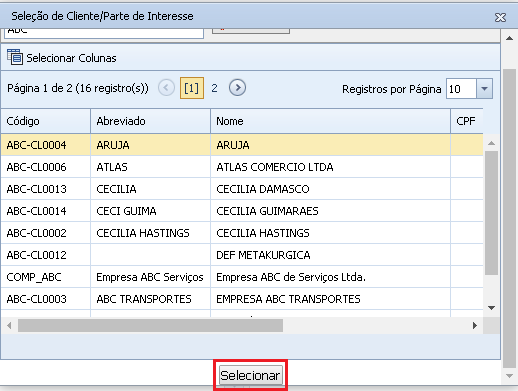This screenshot has width=518, height=391.
Task: Click the previous page arrow
Action: coord(166,88)
